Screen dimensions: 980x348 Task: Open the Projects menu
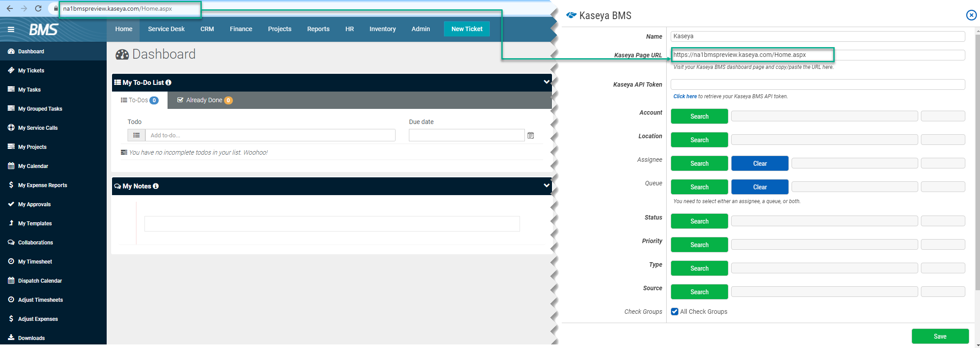[280, 29]
